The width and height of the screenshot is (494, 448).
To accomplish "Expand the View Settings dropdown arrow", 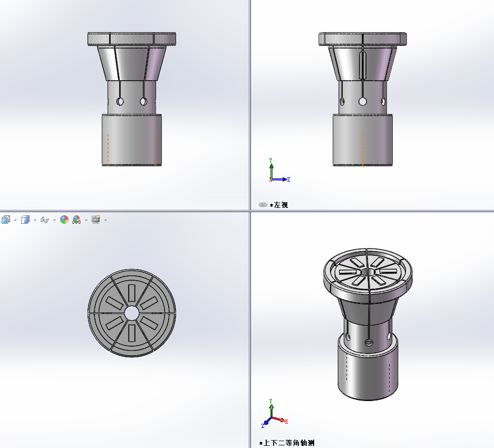I will (105, 220).
